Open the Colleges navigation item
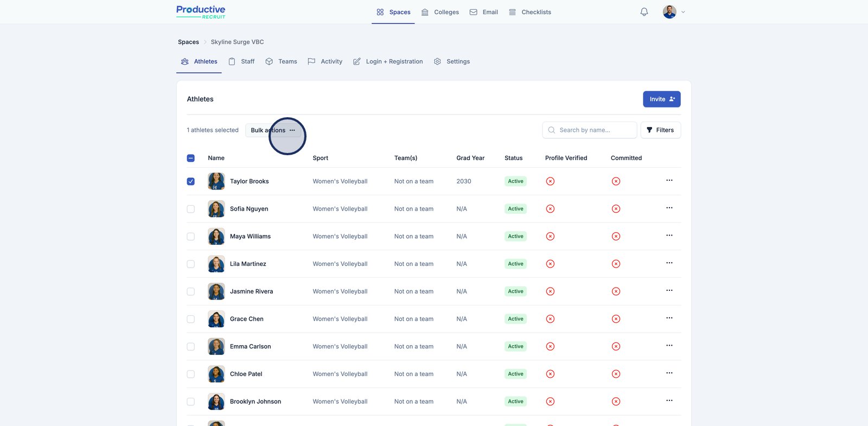868x426 pixels. pyautogui.click(x=440, y=12)
